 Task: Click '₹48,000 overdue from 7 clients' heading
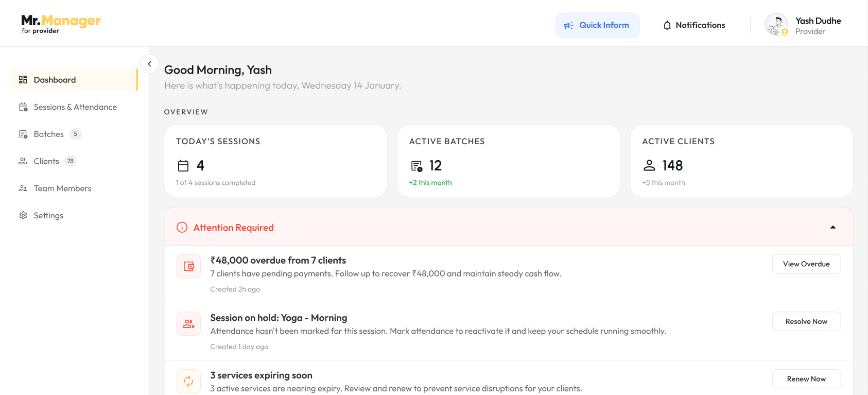click(x=278, y=261)
